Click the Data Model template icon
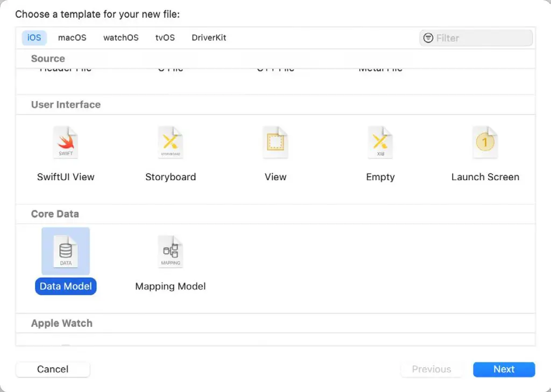 [66, 252]
